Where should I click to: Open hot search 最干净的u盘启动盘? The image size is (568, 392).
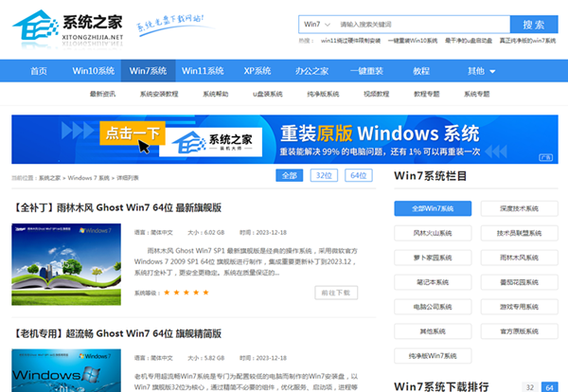click(x=469, y=41)
